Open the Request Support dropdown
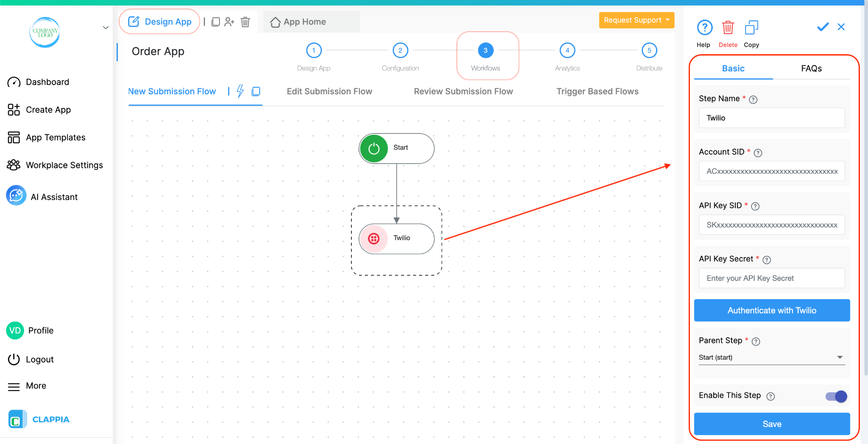868x444 pixels. click(637, 20)
